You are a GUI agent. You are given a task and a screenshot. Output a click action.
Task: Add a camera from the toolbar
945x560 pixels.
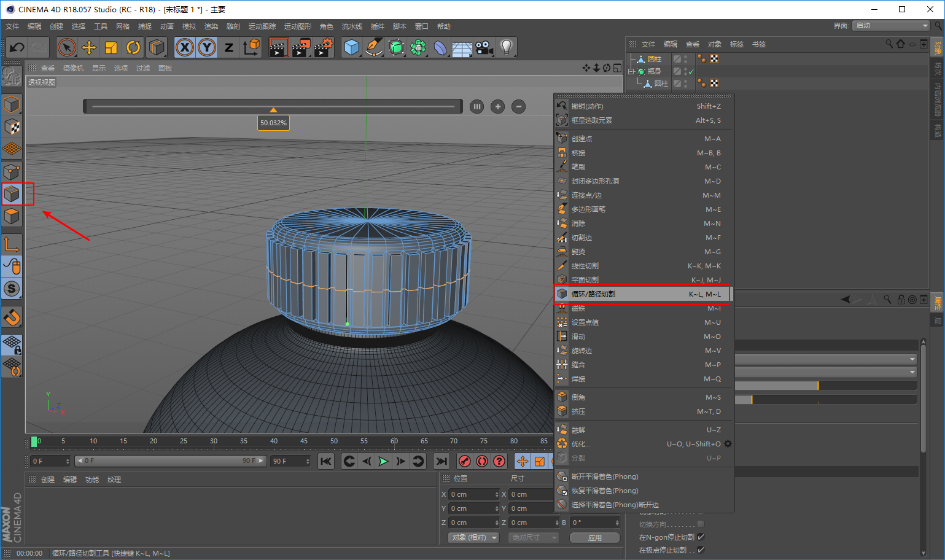[484, 47]
